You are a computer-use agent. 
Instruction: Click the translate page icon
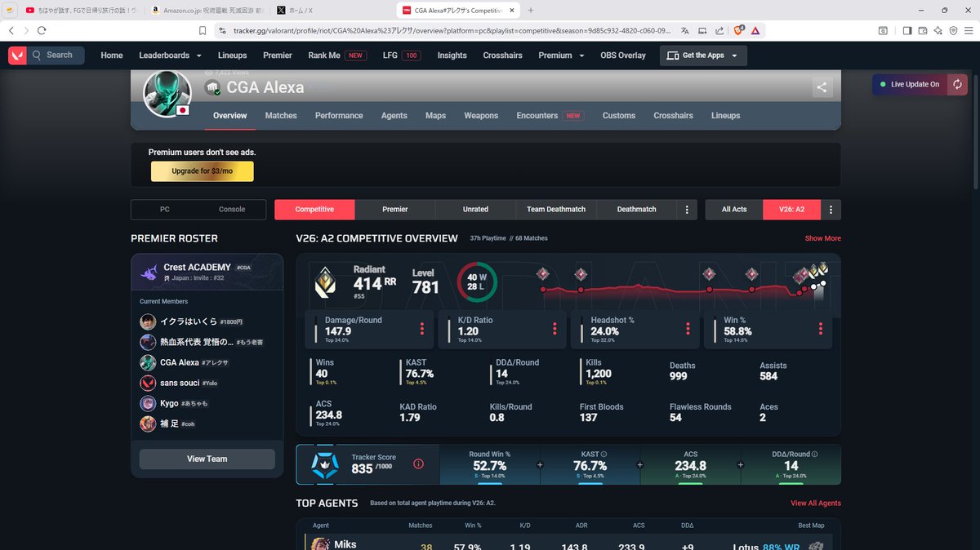point(684,30)
